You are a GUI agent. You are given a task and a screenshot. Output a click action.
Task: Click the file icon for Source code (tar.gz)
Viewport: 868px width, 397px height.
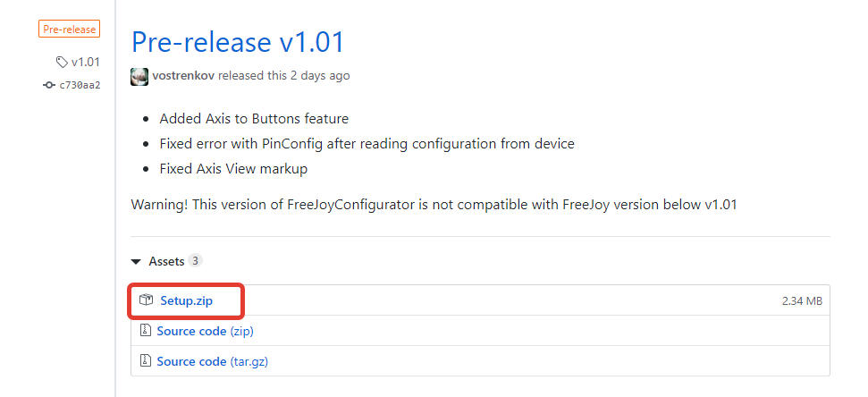click(x=145, y=361)
